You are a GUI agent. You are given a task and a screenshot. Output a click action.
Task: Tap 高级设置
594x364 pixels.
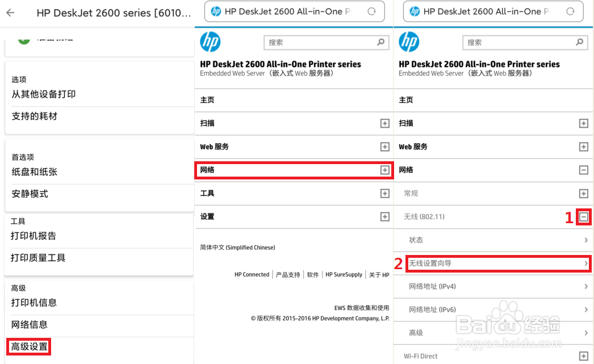click(x=29, y=346)
